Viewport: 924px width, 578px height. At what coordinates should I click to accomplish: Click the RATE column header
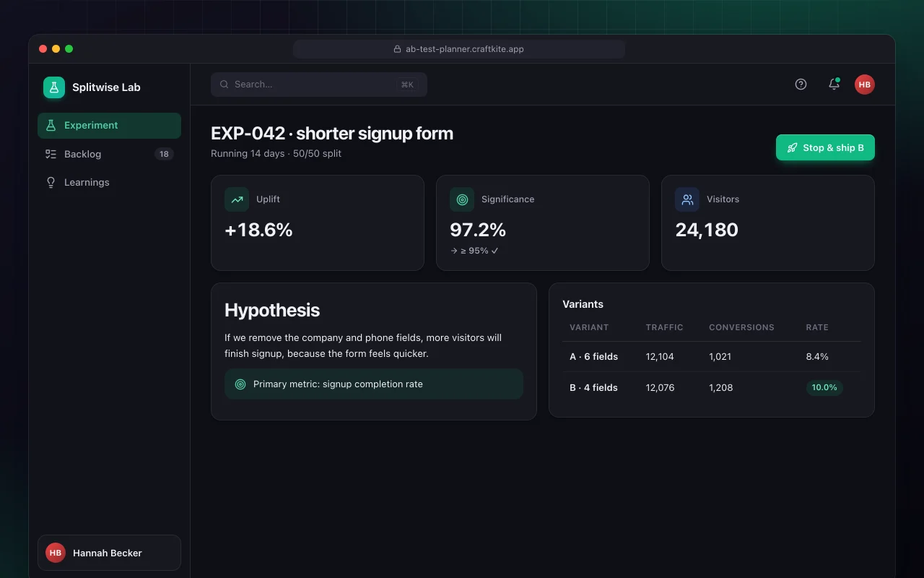click(817, 327)
